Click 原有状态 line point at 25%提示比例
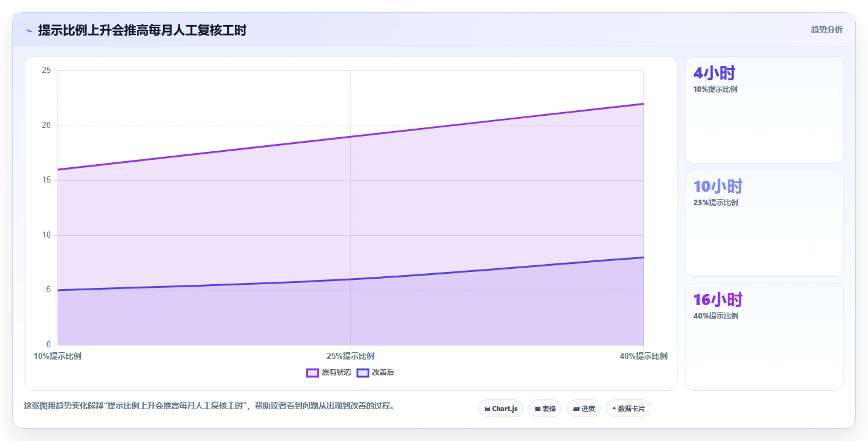This screenshot has width=868, height=441. click(x=350, y=137)
